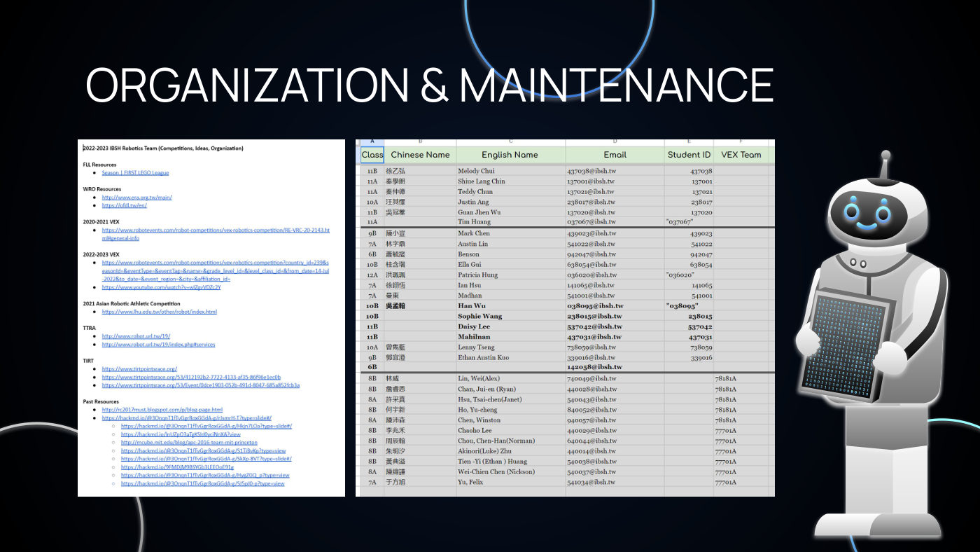Click the "2021 Asian Robotic Athletic Competition" heading
Image resolution: width=980 pixels, height=552 pixels.
pos(132,303)
